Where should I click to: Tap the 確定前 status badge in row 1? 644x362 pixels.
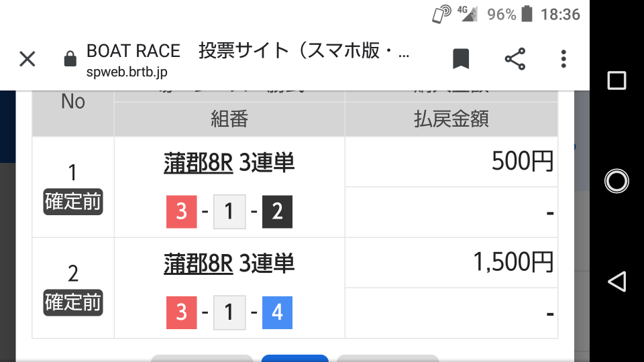tap(73, 202)
